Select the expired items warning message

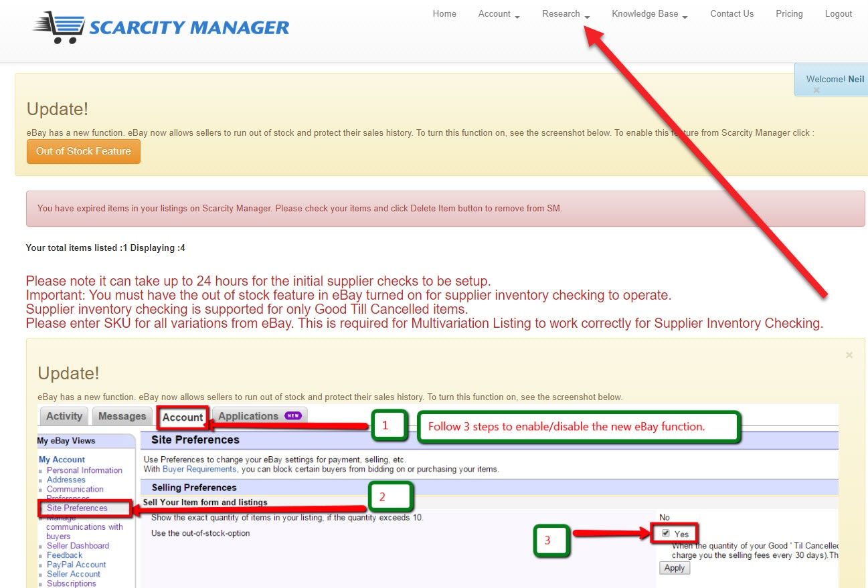pos(445,208)
